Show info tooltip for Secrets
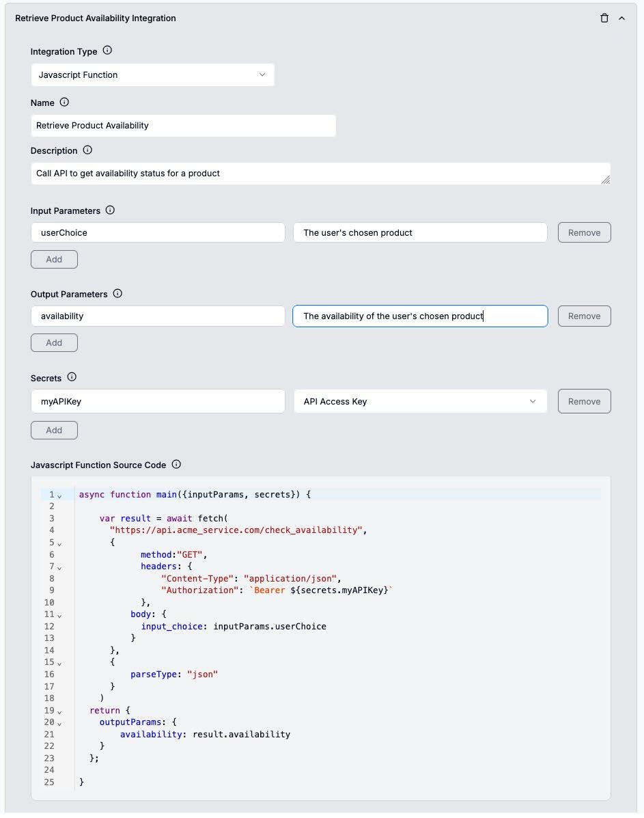Viewport: 644px width, 818px height. click(72, 377)
